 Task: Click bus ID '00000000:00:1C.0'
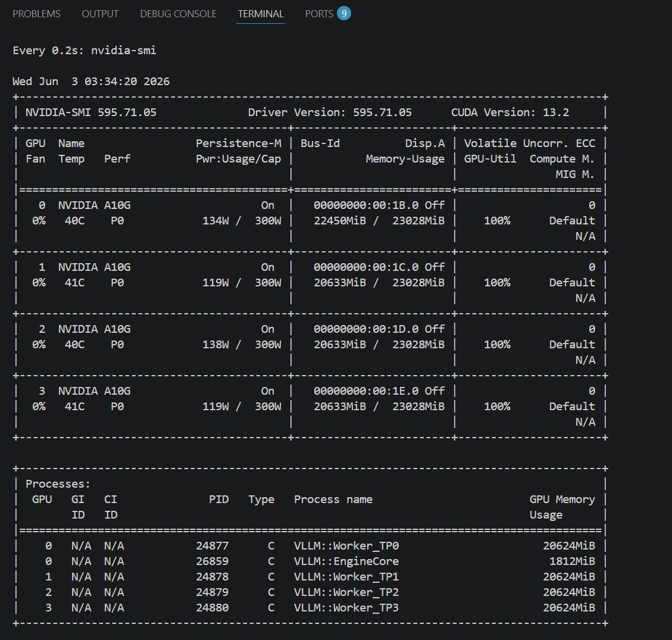click(x=366, y=267)
